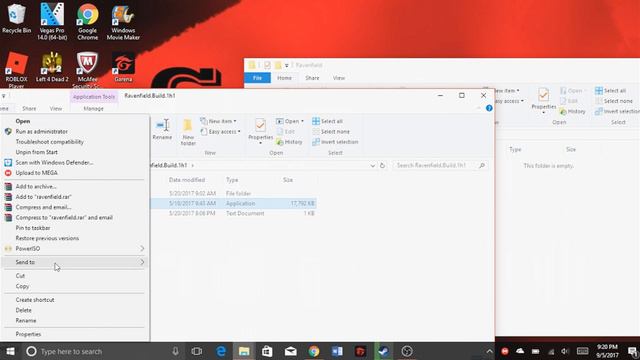Open McAfee Security desktop shortcut
Screen dimensions: 640x360
tap(87, 70)
